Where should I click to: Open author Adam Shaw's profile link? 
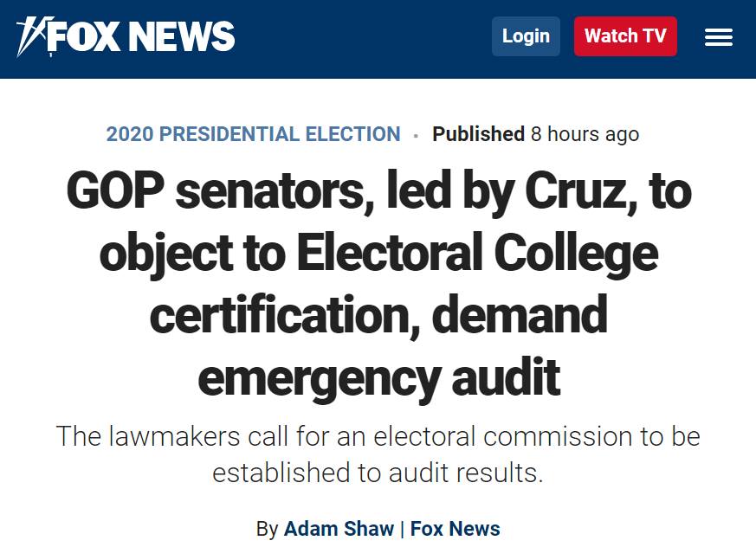pyautogui.click(x=339, y=529)
